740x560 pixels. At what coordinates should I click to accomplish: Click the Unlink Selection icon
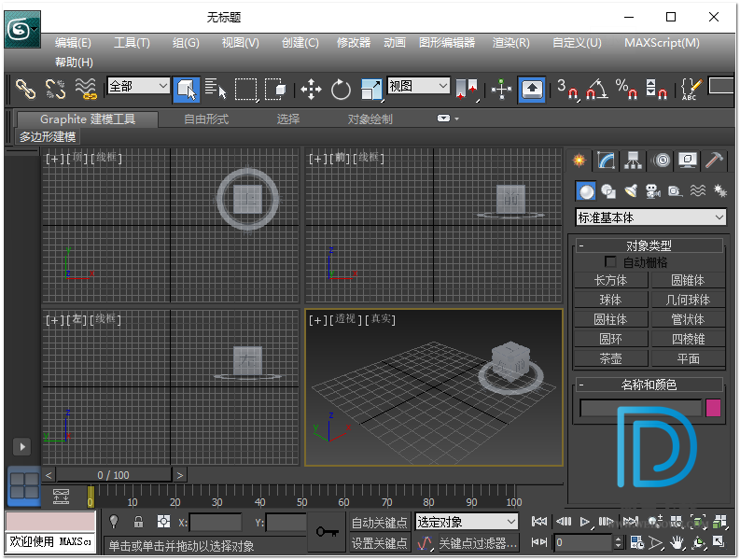(x=55, y=89)
